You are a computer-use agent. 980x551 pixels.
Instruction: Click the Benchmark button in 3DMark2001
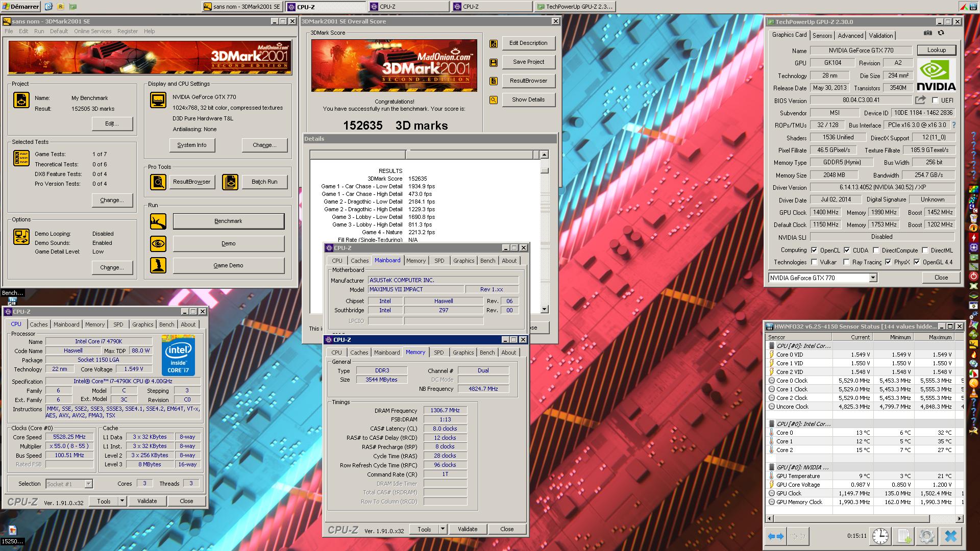(228, 221)
